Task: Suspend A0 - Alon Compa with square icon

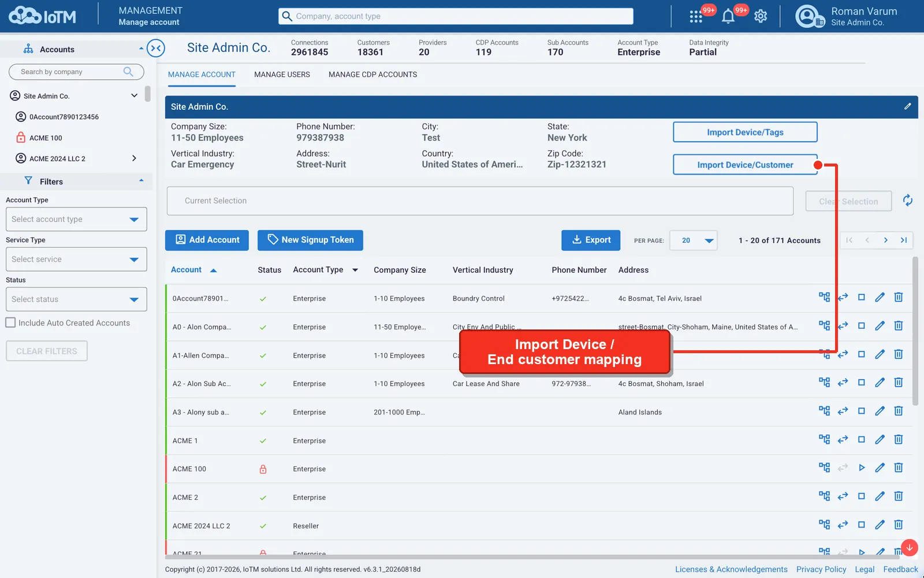Action: pyautogui.click(x=862, y=326)
